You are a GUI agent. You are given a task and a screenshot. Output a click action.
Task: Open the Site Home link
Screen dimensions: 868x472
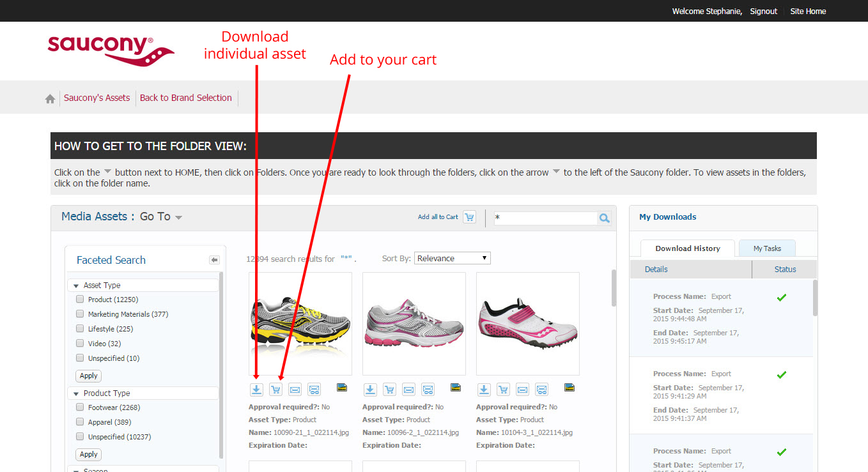(808, 11)
